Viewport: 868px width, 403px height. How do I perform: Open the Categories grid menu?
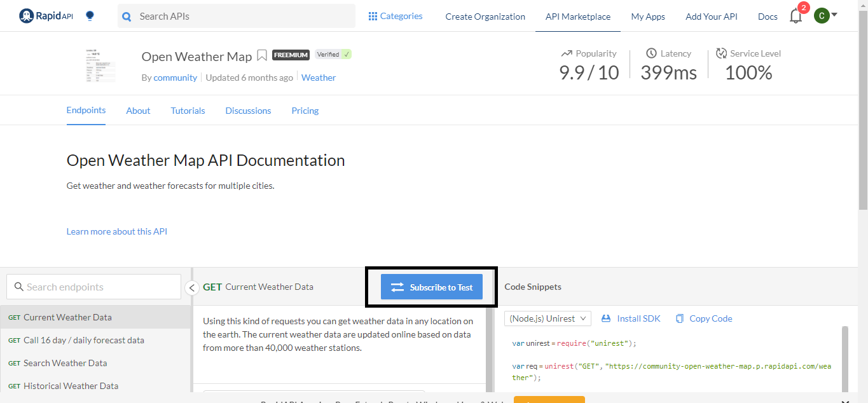[395, 17]
